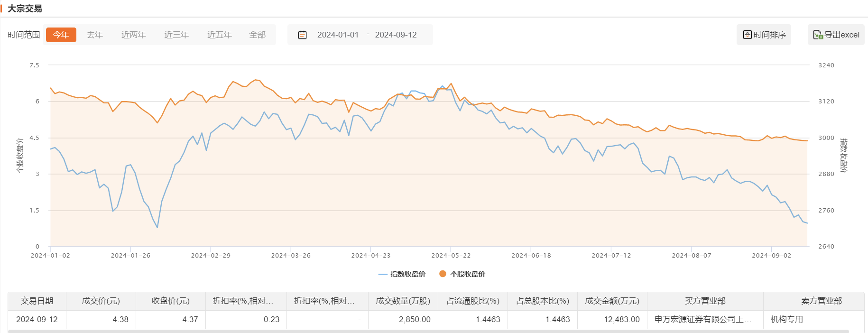The image size is (868, 333).
Task: Sort by 交易日期 column header
Action: [x=37, y=301]
